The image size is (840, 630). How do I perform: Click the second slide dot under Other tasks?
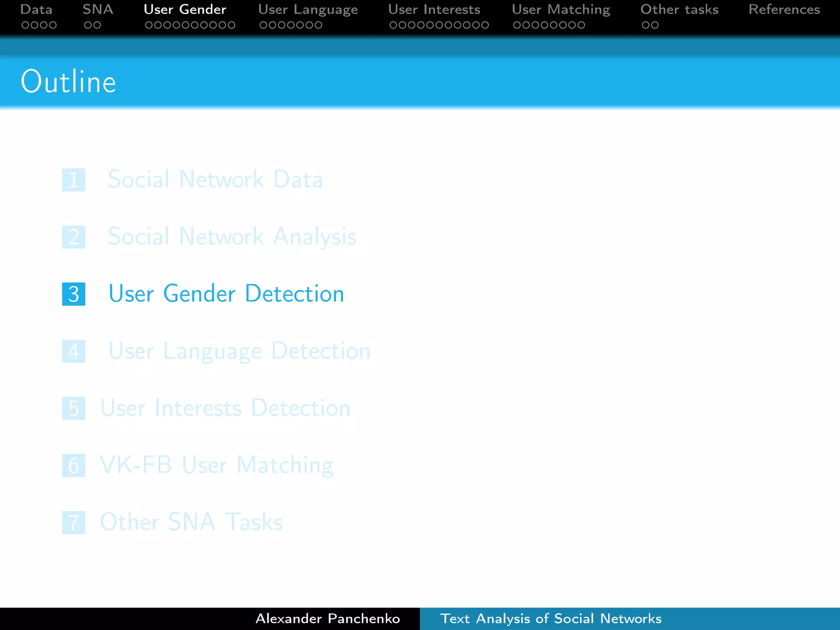click(x=655, y=25)
